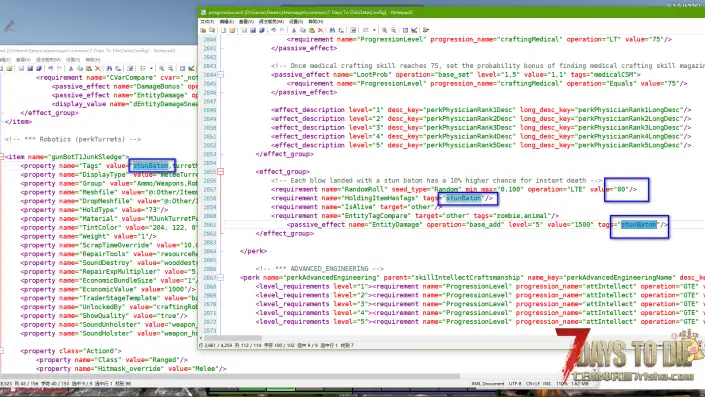Click horizontal scrollbar thumb in front window
The width and height of the screenshot is (705, 397).
[x=233, y=338]
